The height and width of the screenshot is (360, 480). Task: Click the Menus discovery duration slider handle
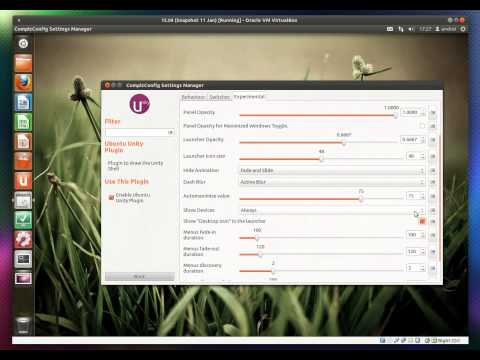273,271
